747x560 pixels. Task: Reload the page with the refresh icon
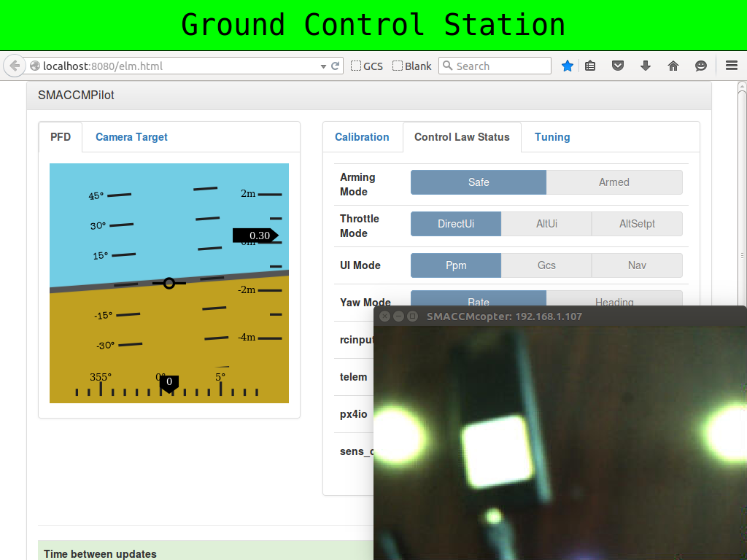coord(336,66)
